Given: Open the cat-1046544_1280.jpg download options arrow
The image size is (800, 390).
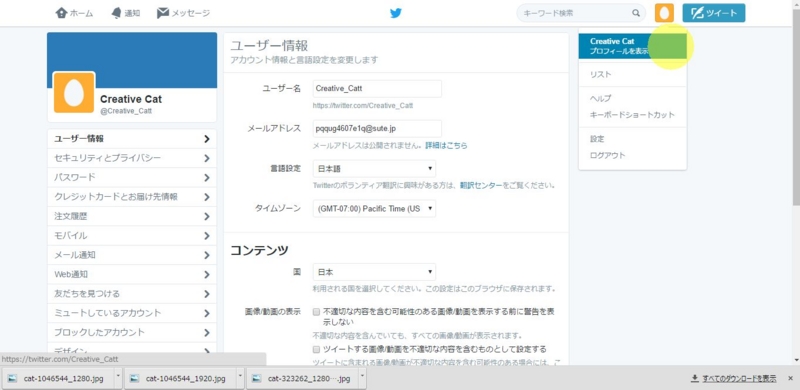Looking at the screenshot, I should (x=118, y=378).
